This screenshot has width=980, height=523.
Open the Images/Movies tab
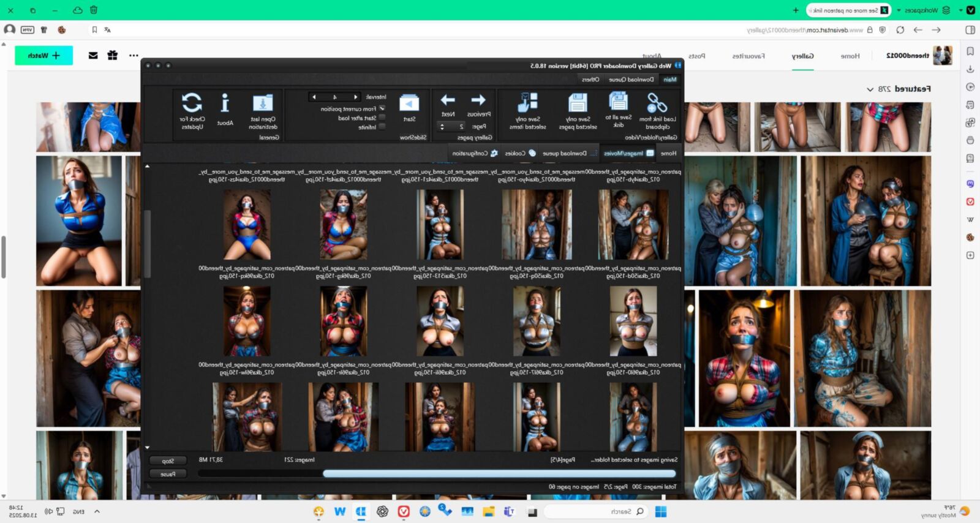628,153
